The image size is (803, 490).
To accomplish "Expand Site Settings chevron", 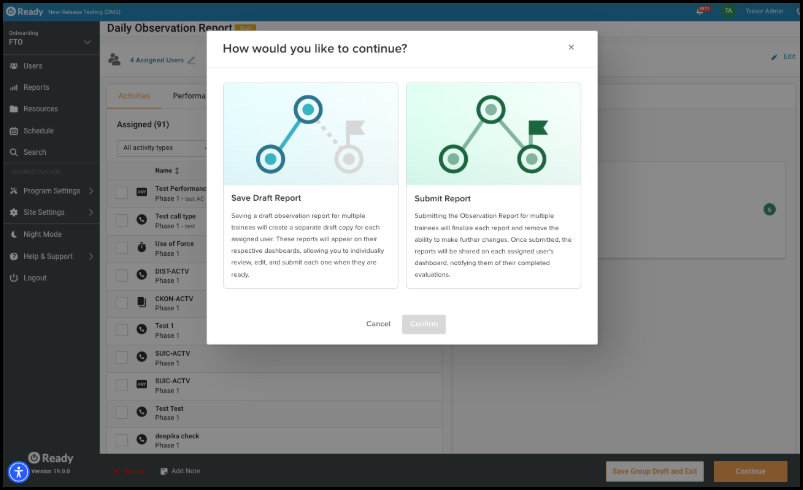I will point(91,212).
